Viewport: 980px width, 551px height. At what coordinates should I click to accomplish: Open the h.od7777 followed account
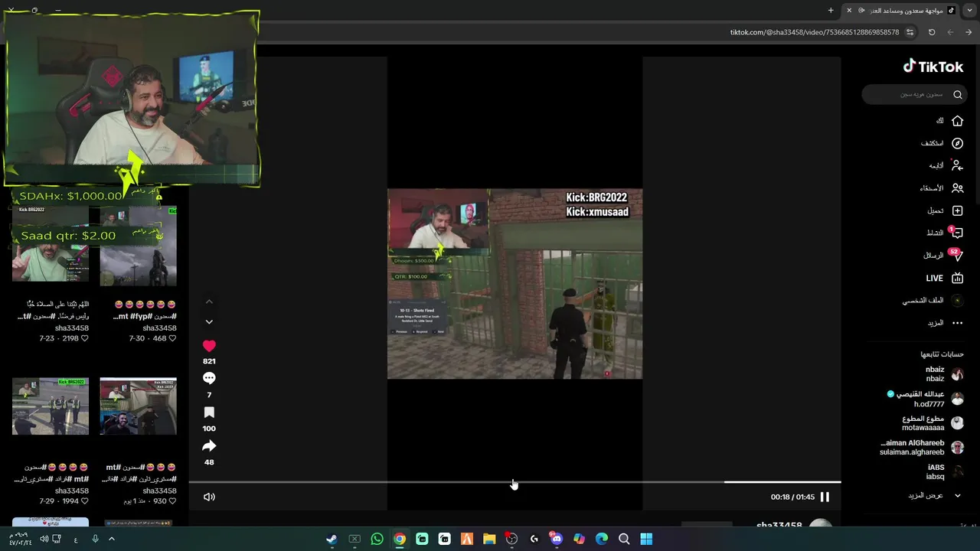click(926, 399)
